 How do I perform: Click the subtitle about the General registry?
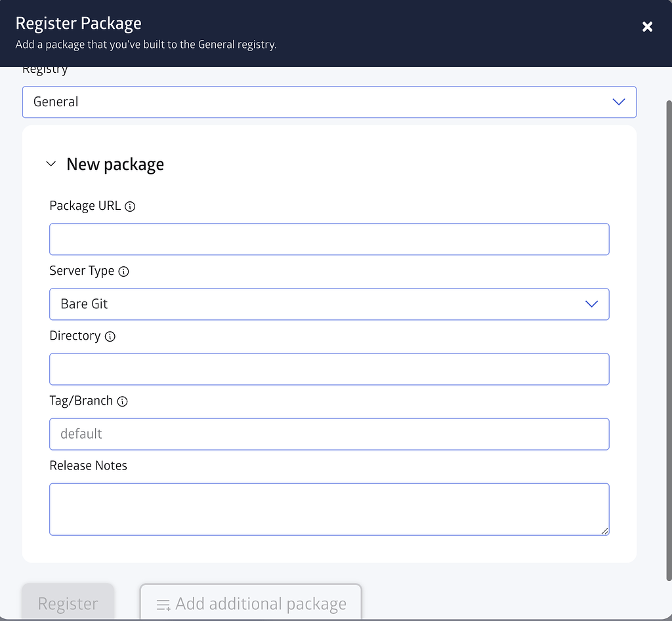(146, 45)
